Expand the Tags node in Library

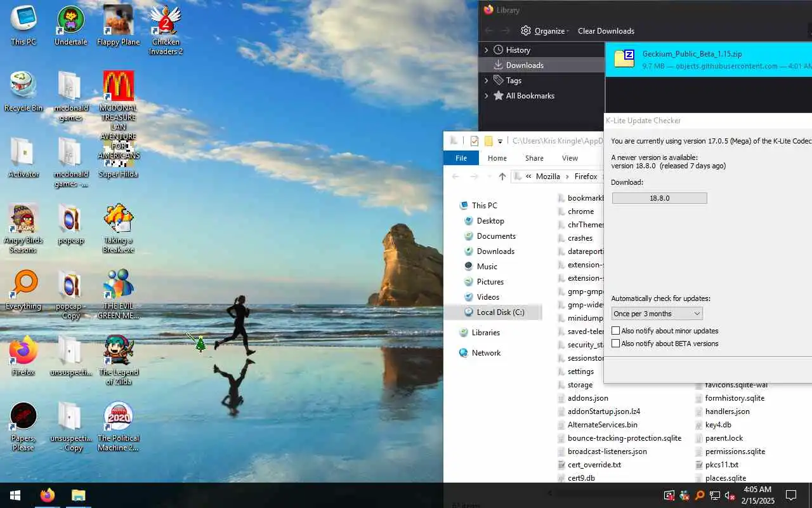pos(487,80)
